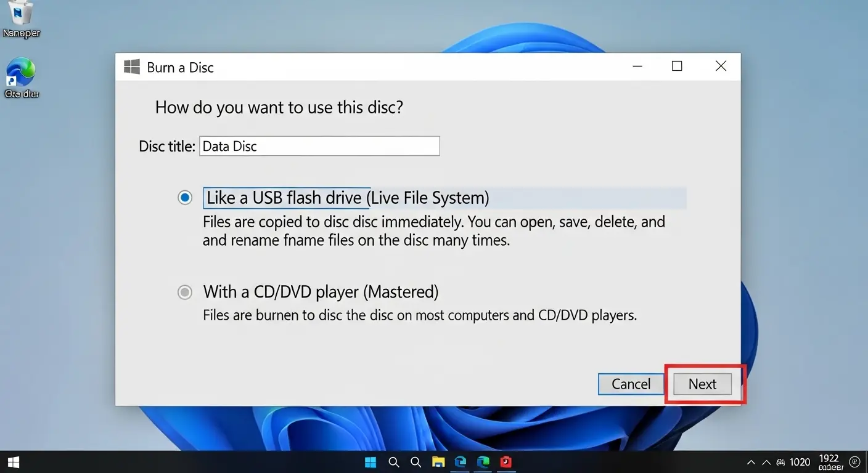Maximize the Burn a Disc window
The height and width of the screenshot is (473, 868).
click(x=677, y=67)
